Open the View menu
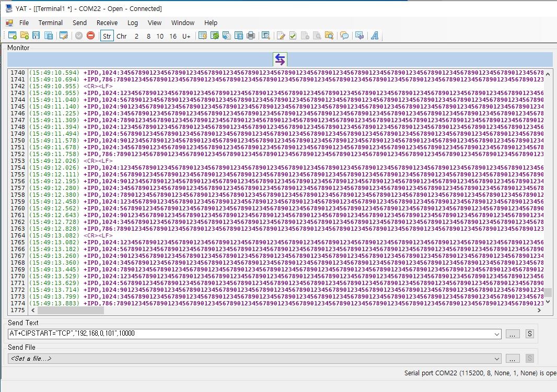This screenshot has width=557, height=392. click(x=155, y=22)
